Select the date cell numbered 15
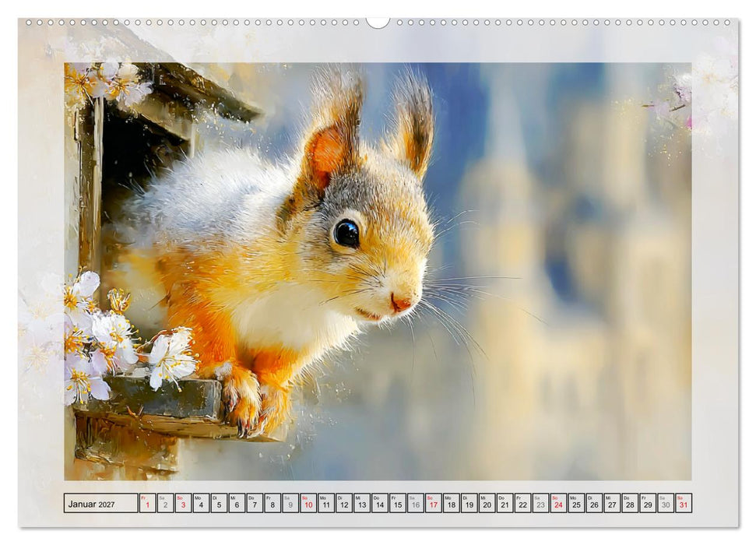 tap(397, 502)
